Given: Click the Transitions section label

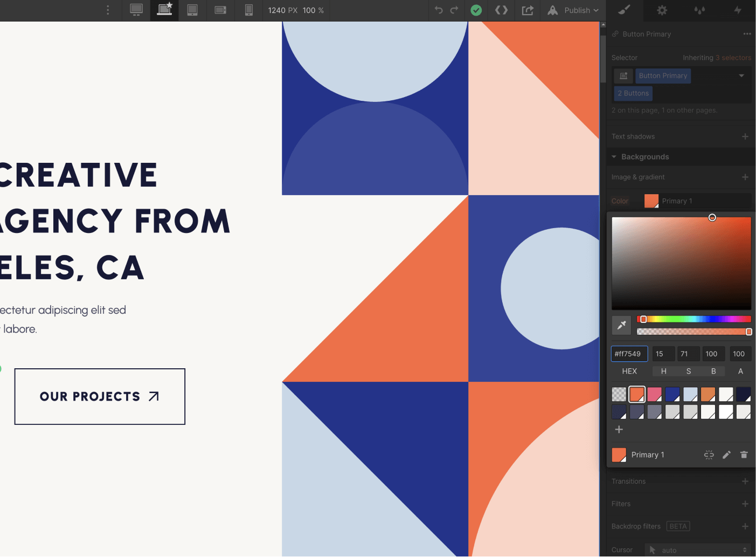Looking at the screenshot, I should point(628,481).
